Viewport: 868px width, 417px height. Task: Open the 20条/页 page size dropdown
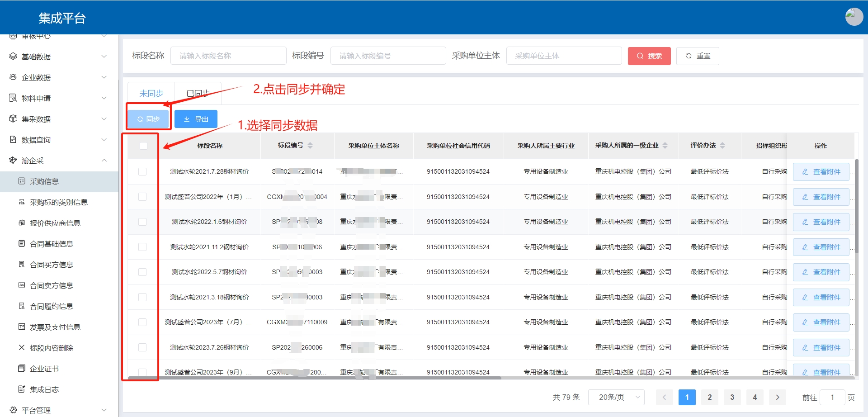pyautogui.click(x=616, y=397)
